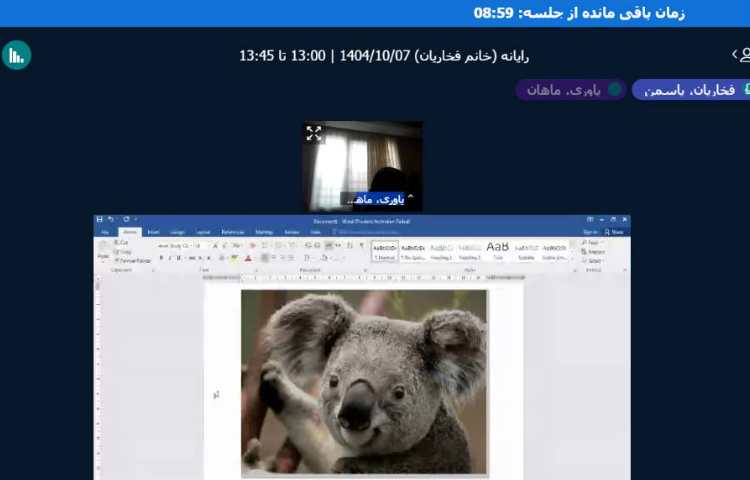Redo the action in Word's quick access toolbar
Screen dimensions: 750x480
tap(126, 219)
